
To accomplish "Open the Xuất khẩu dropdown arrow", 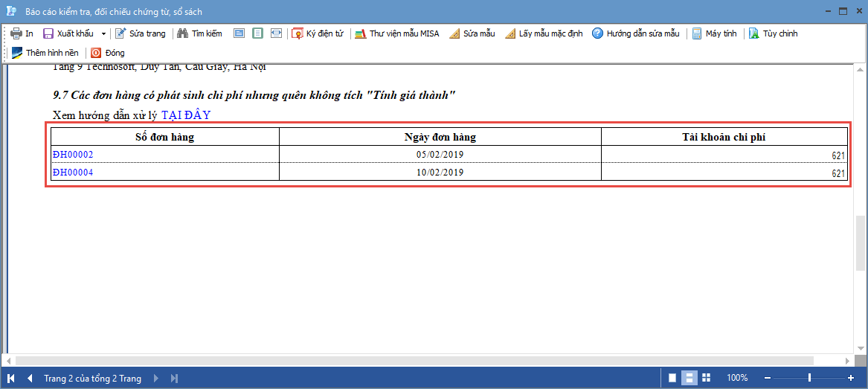I will (103, 33).
